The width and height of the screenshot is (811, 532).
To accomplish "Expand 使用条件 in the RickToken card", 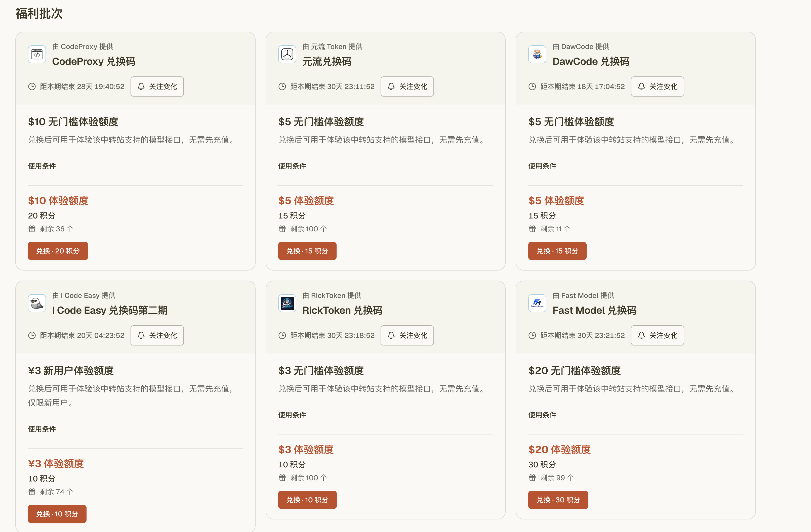I will (x=292, y=415).
